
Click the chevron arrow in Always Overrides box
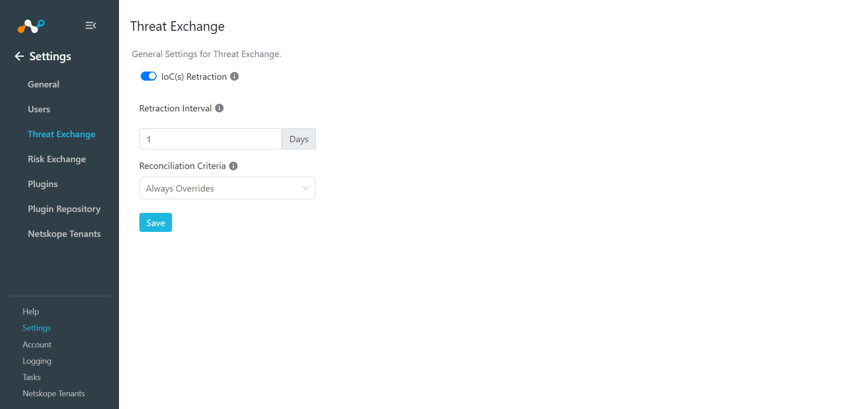305,188
